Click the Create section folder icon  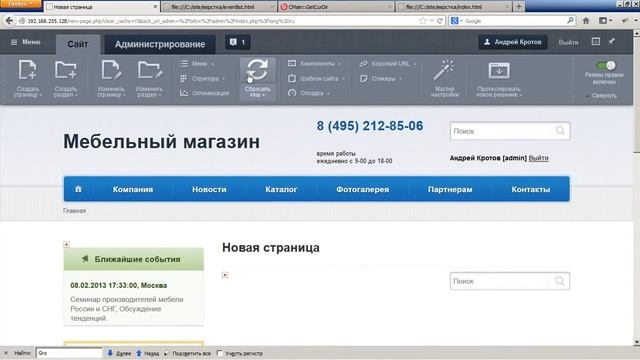(x=66, y=70)
